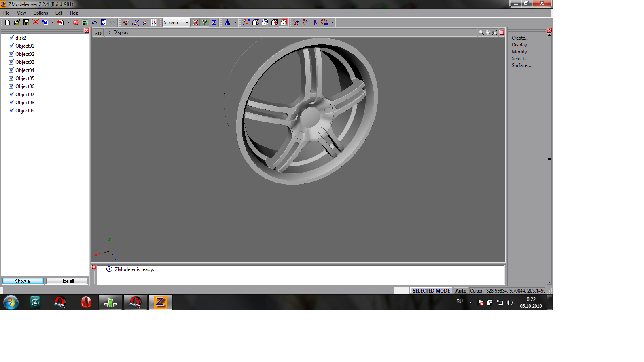
Task: Toggle the magnet snapping icon
Action: tap(126, 23)
